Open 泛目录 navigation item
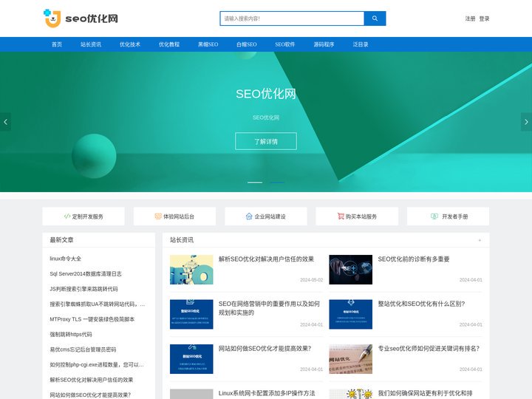Screen dimensions: 532x399 click(361, 44)
